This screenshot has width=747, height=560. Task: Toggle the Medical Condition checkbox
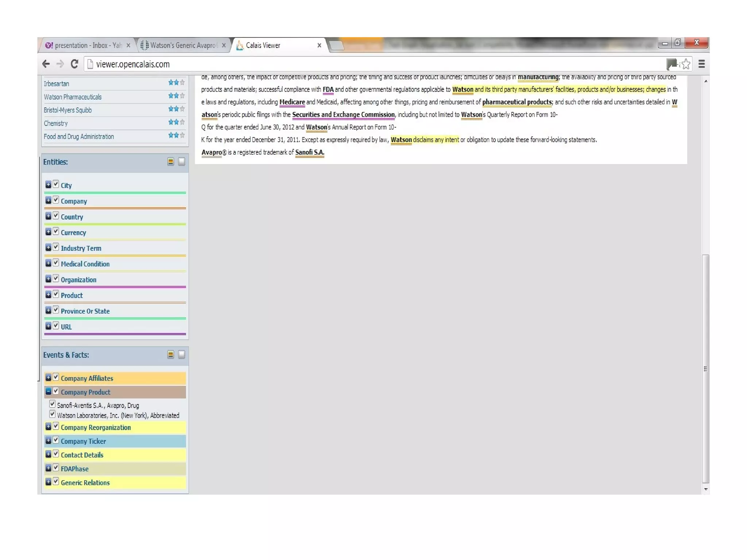pos(56,263)
